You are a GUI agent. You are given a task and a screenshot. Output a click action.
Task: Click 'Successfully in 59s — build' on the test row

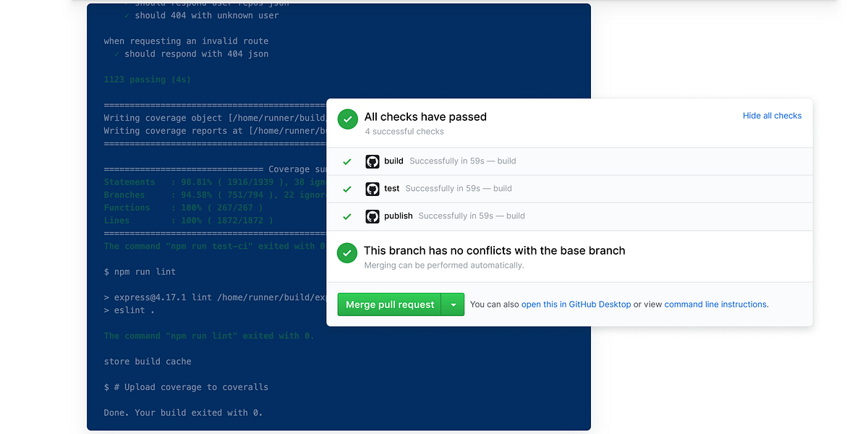459,189
